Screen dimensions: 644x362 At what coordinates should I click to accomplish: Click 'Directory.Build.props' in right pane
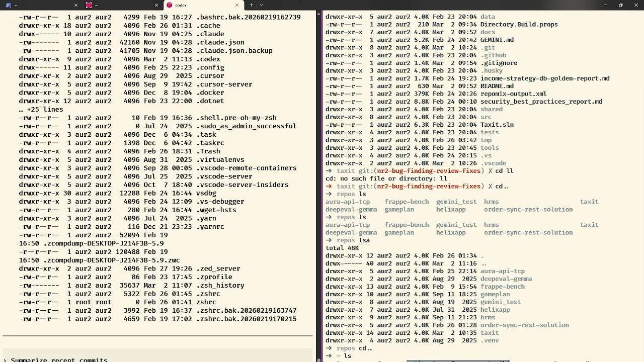point(519,24)
